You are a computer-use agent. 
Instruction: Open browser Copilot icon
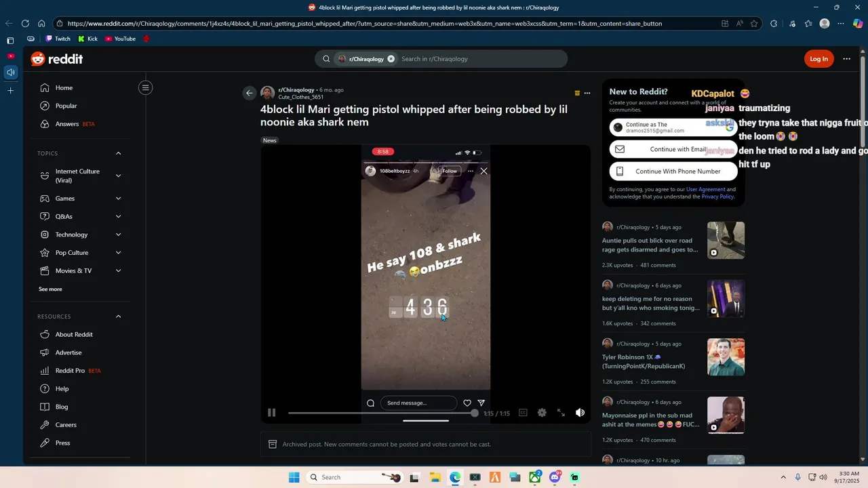[x=858, y=23]
